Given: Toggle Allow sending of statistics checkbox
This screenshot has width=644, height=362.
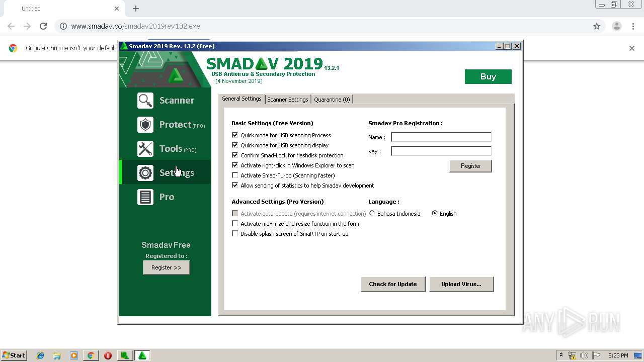Looking at the screenshot, I should [x=235, y=185].
